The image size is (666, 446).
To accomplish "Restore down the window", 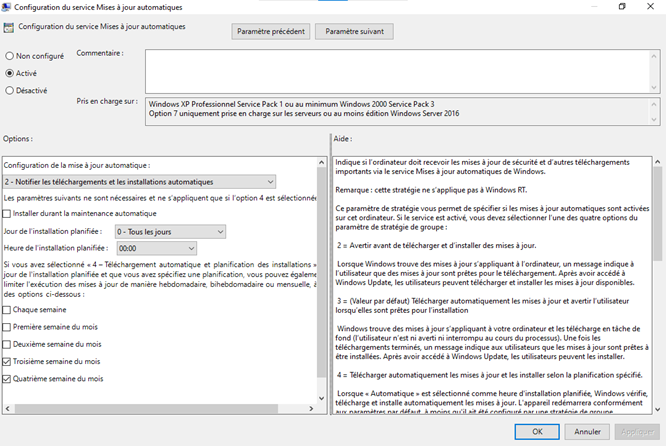I will pyautogui.click(x=622, y=6).
